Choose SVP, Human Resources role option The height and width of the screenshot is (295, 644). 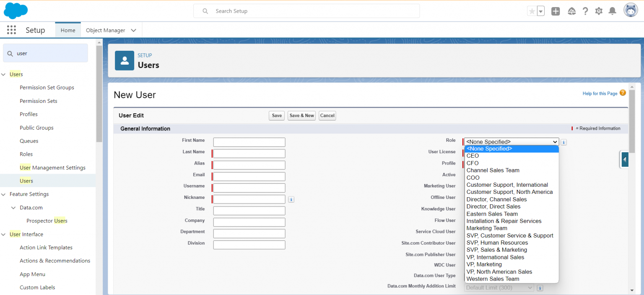click(512, 243)
